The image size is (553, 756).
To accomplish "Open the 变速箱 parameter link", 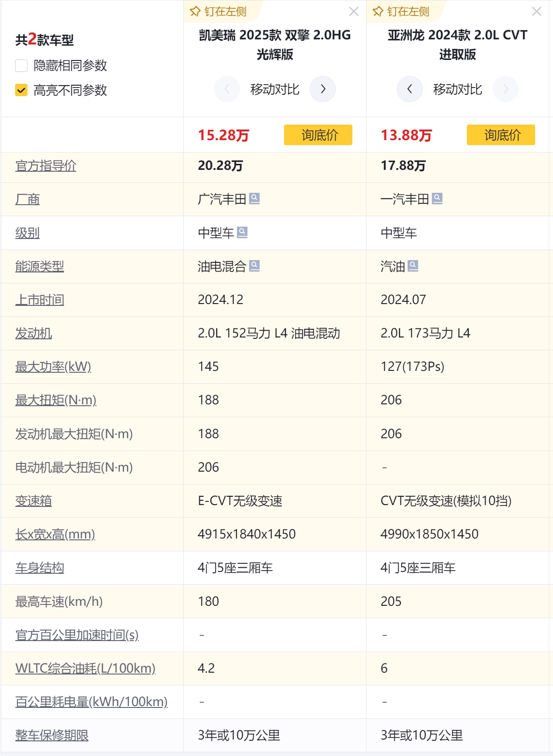I will [33, 501].
